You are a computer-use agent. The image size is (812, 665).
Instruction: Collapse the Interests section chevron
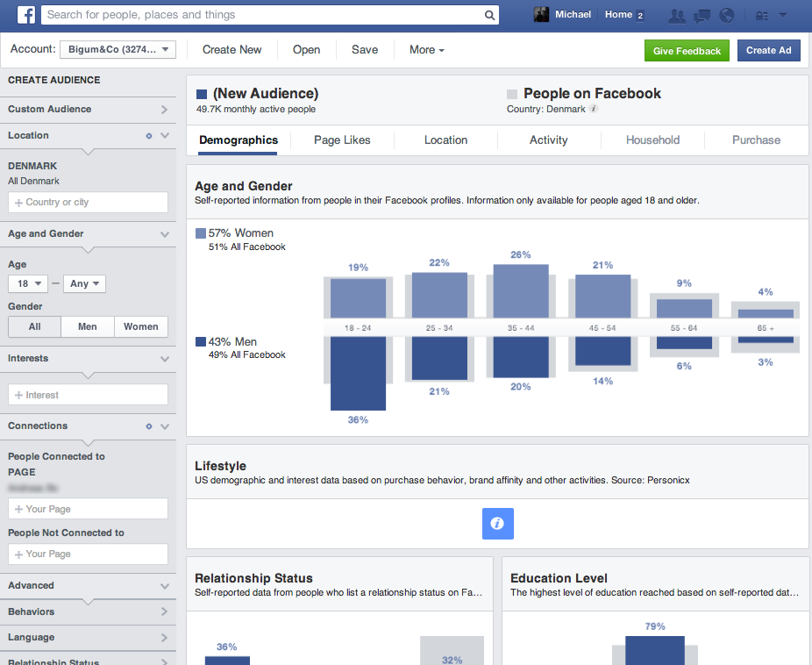point(165,359)
